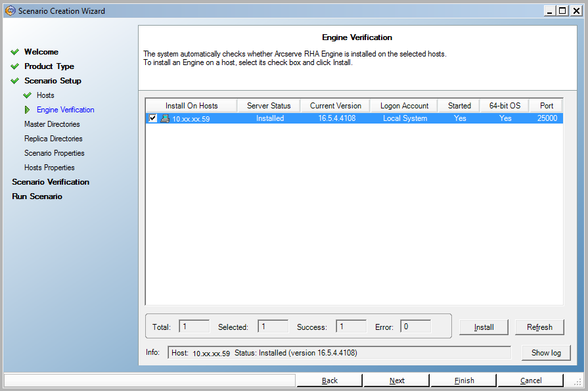Sort by the Current Version column header

tap(335, 106)
